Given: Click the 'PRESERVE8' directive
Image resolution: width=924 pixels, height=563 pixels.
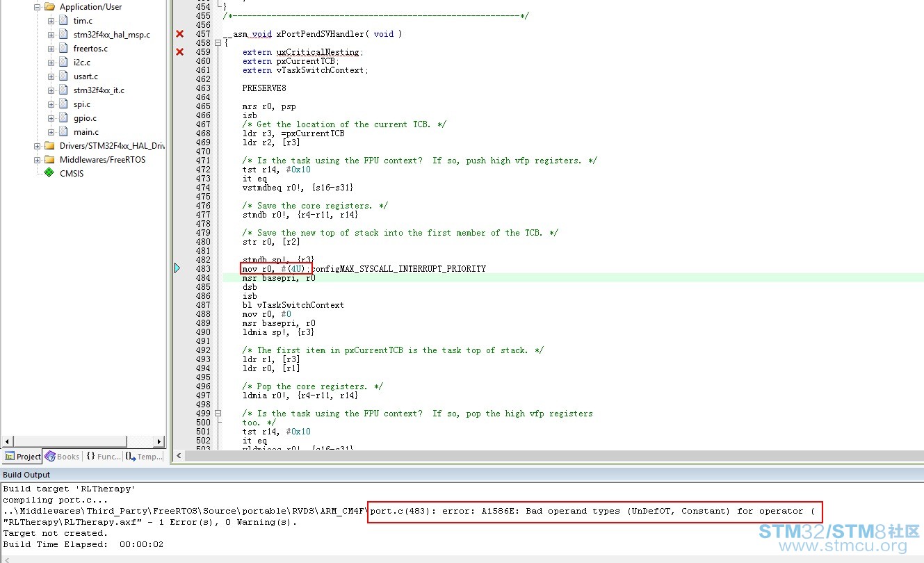Looking at the screenshot, I should [x=264, y=88].
